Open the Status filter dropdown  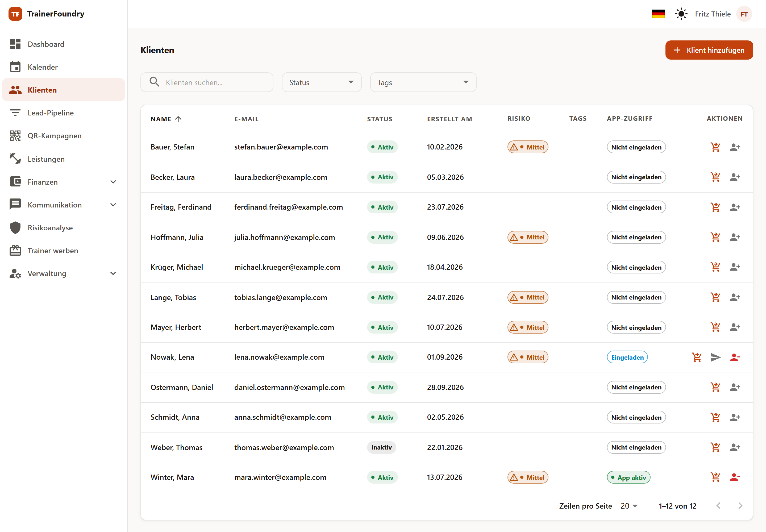click(x=322, y=82)
